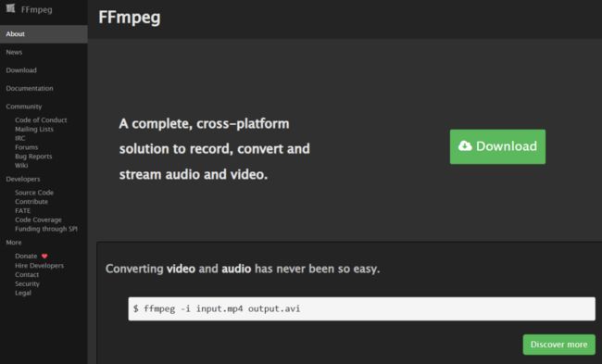The height and width of the screenshot is (364, 602).
Task: Select the More sidebar heading
Action: (14, 243)
